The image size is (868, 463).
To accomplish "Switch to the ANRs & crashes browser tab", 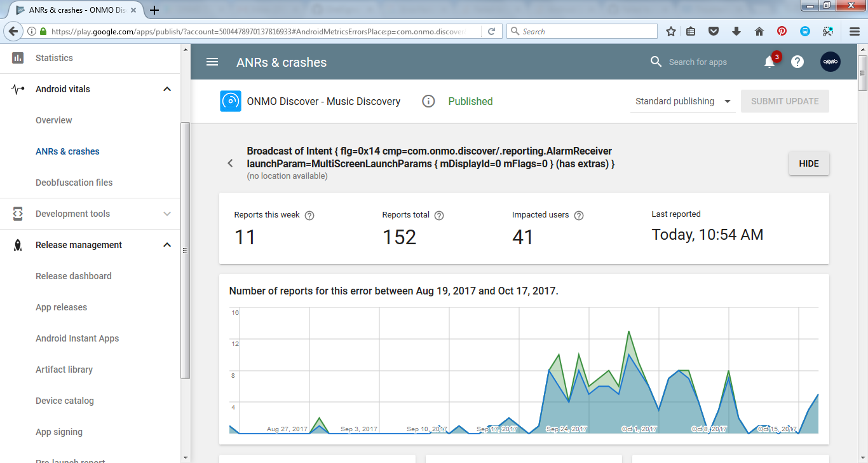I will pyautogui.click(x=70, y=10).
